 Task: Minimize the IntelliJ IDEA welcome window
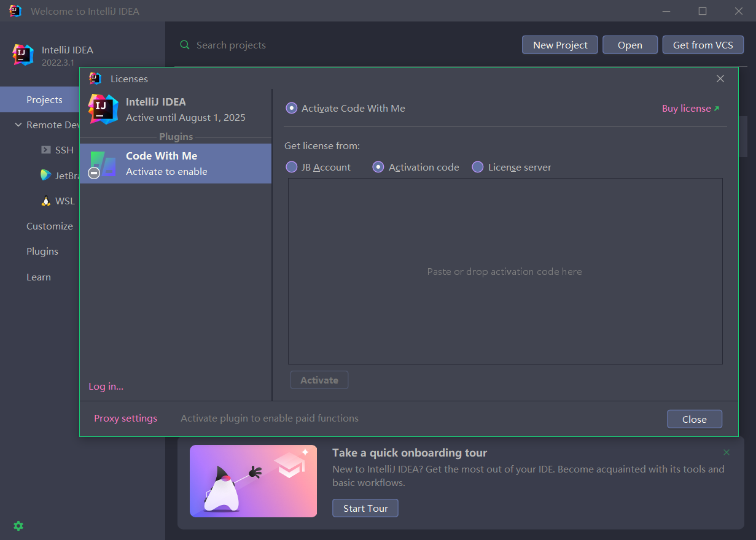(x=666, y=11)
